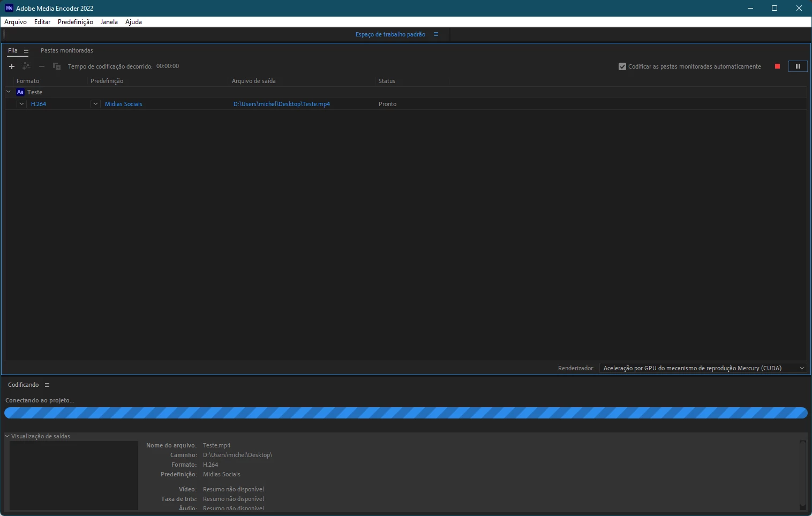Screen dimensions: 812x516
Task: Click the elapsed time value 00:00:00
Action: 168,66
